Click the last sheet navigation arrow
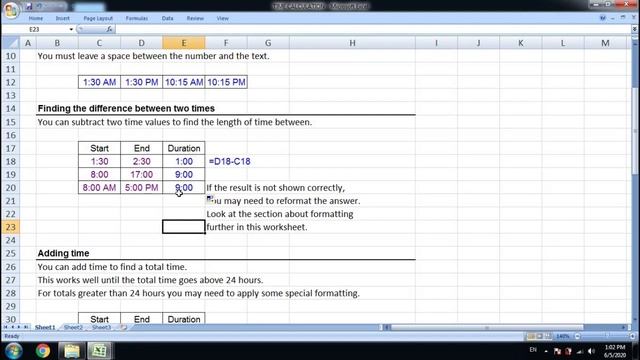This screenshot has height=360, width=640. [x=26, y=327]
